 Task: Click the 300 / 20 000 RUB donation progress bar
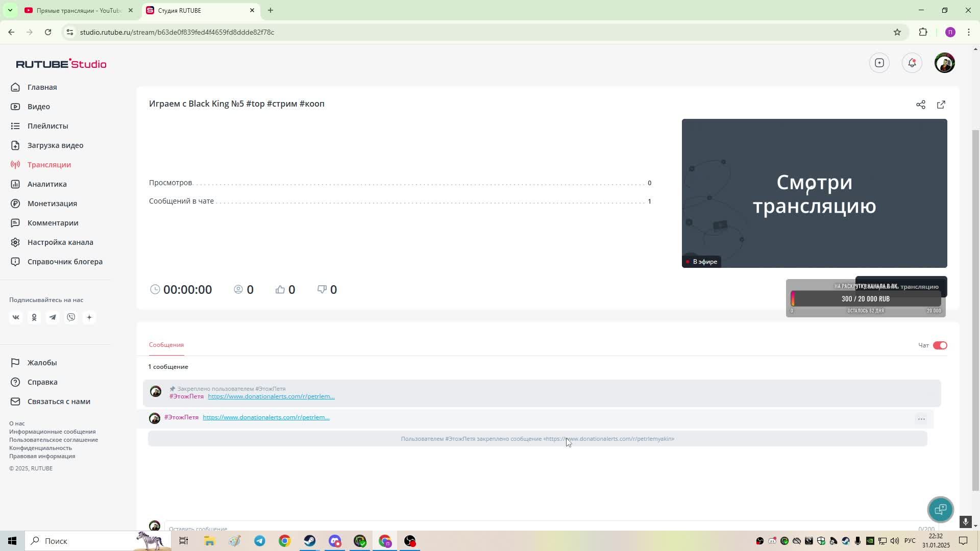click(865, 299)
